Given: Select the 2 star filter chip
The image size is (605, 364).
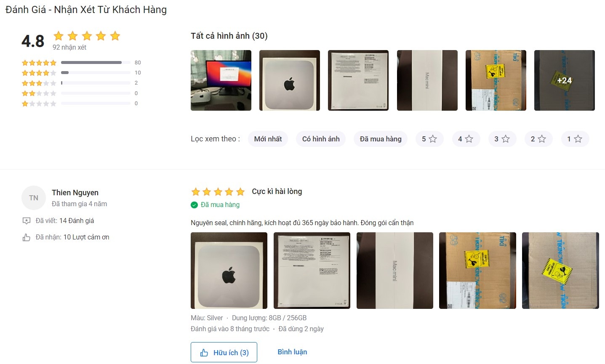Looking at the screenshot, I should pyautogui.click(x=538, y=139).
